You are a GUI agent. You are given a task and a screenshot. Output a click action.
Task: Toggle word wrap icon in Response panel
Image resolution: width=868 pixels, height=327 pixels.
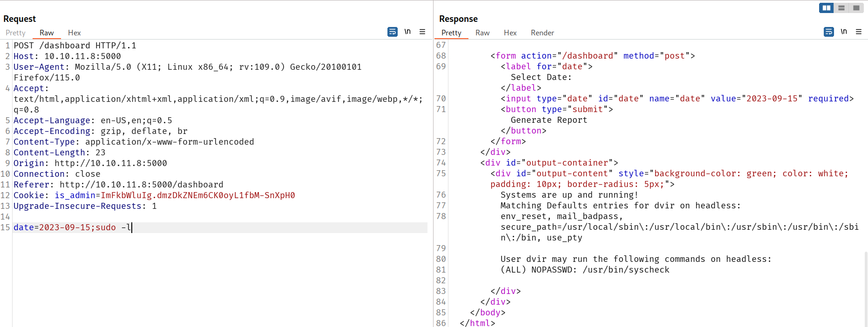pos(829,32)
